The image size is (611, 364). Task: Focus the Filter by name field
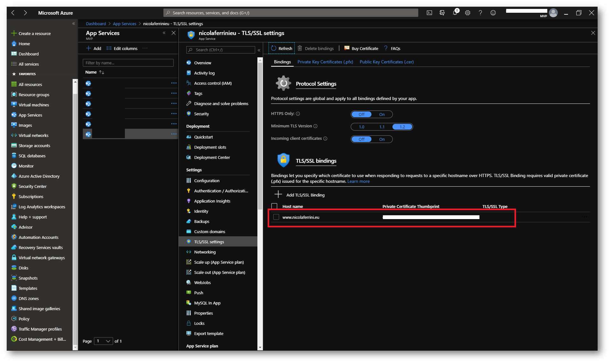tap(128, 63)
